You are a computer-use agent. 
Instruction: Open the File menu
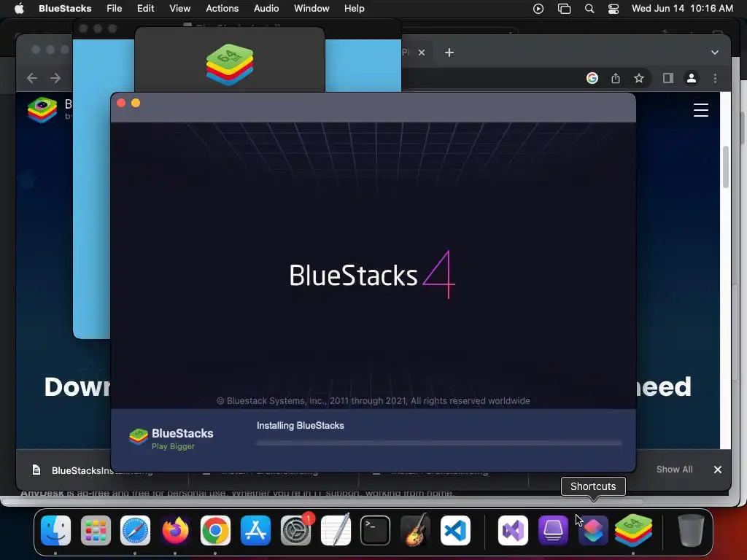point(115,8)
